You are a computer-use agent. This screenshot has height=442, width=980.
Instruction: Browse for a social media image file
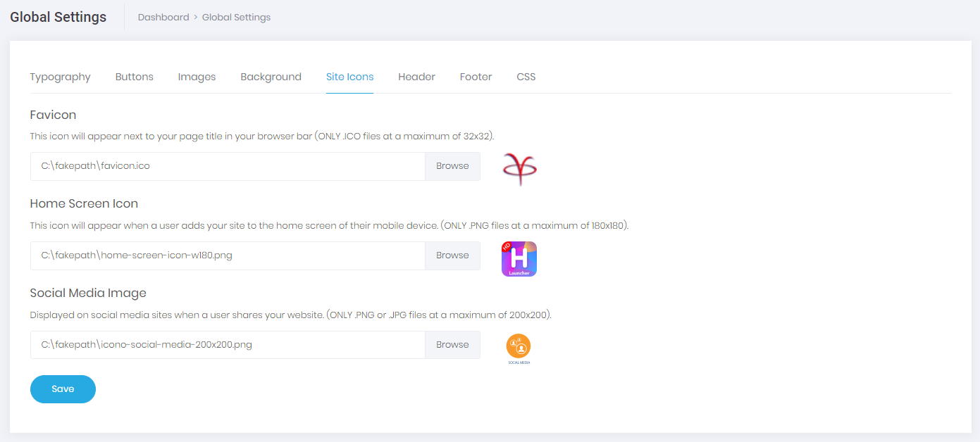452,345
